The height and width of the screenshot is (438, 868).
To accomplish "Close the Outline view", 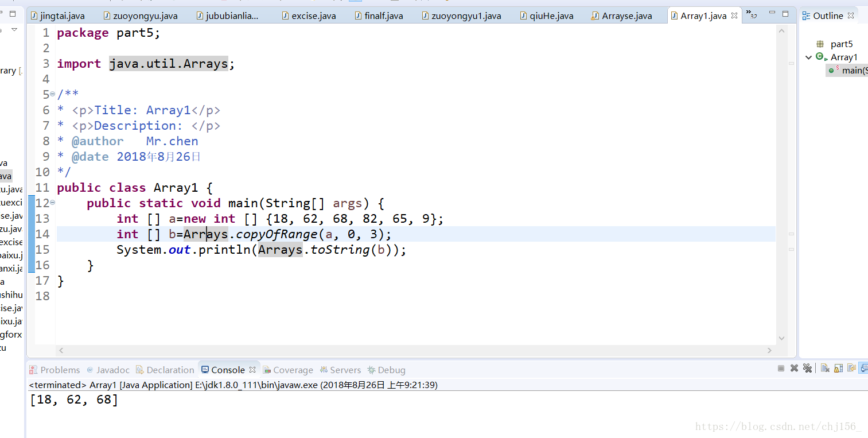I will click(851, 15).
